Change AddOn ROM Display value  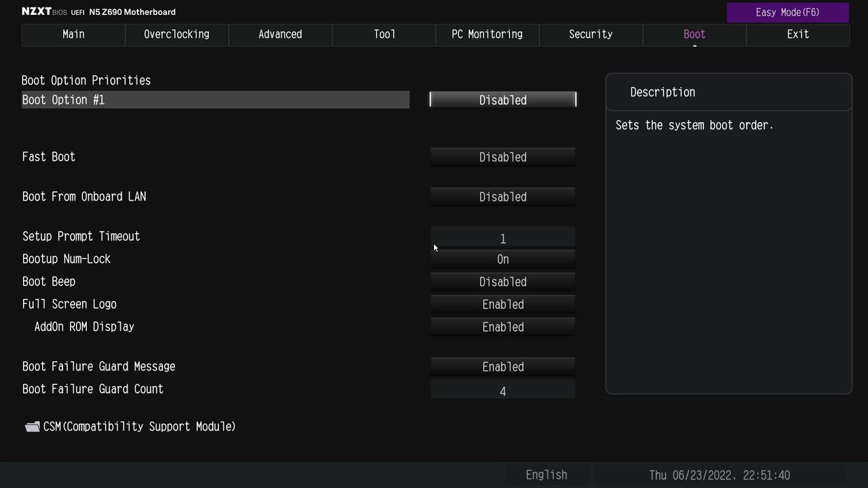coord(503,327)
